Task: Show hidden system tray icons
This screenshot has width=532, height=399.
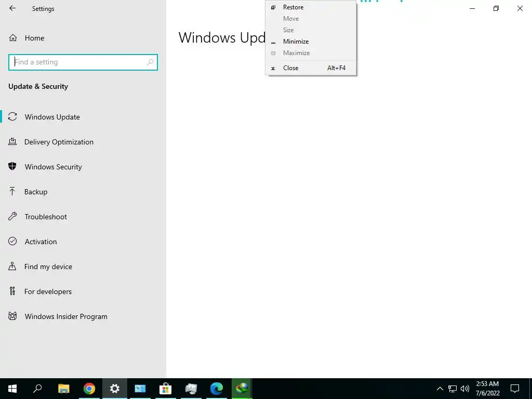Action: tap(440, 389)
